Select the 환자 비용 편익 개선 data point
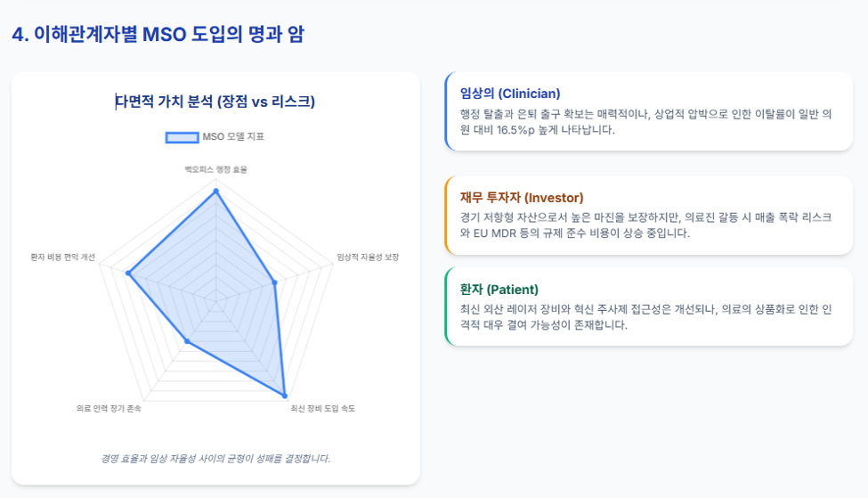Viewport: 868px width, 498px height. coord(128,273)
